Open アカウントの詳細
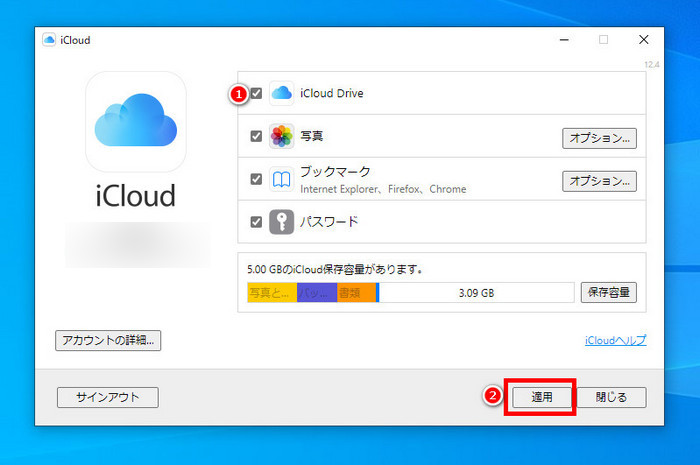This screenshot has width=700, height=465. pyautogui.click(x=108, y=340)
